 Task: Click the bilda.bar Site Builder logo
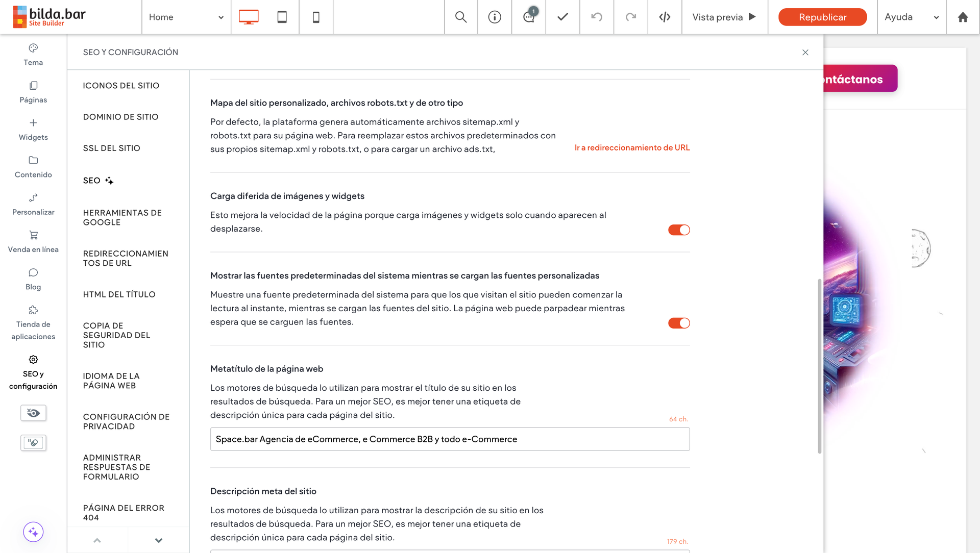50,17
